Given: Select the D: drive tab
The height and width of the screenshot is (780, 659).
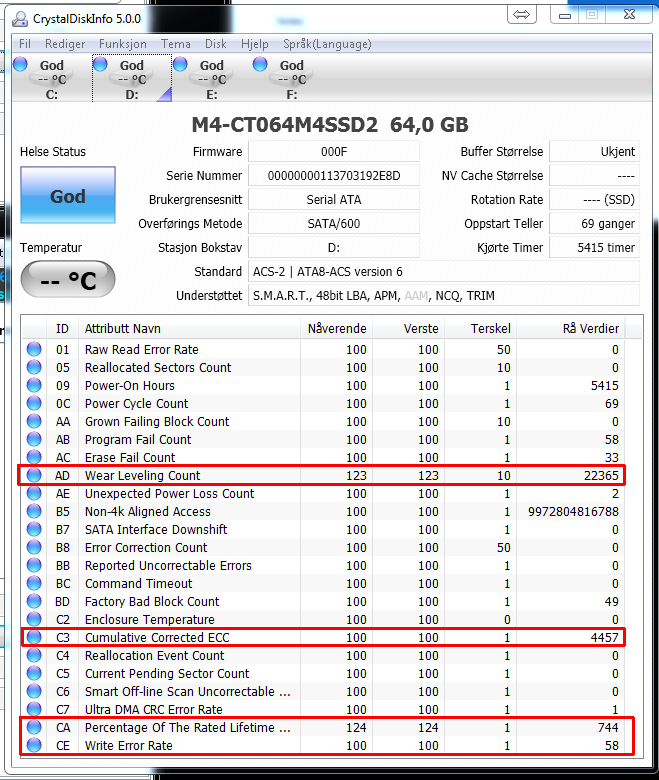Looking at the screenshot, I should pos(132,79).
